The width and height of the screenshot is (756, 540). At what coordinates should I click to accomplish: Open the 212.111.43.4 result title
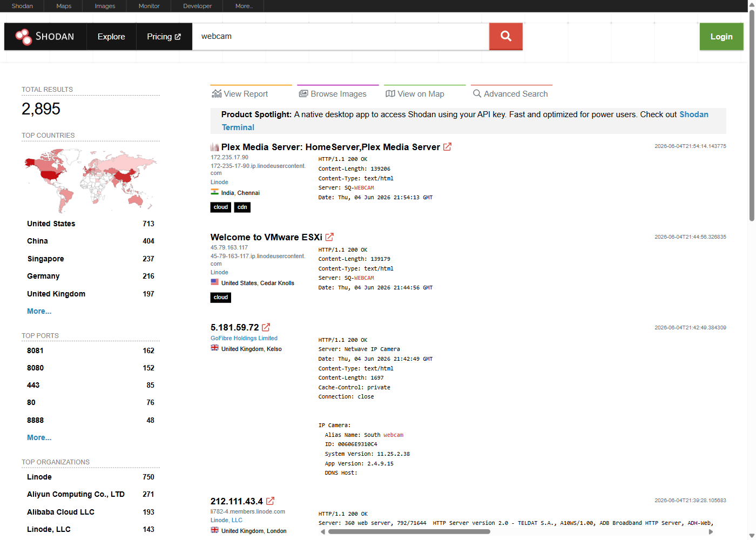point(237,501)
